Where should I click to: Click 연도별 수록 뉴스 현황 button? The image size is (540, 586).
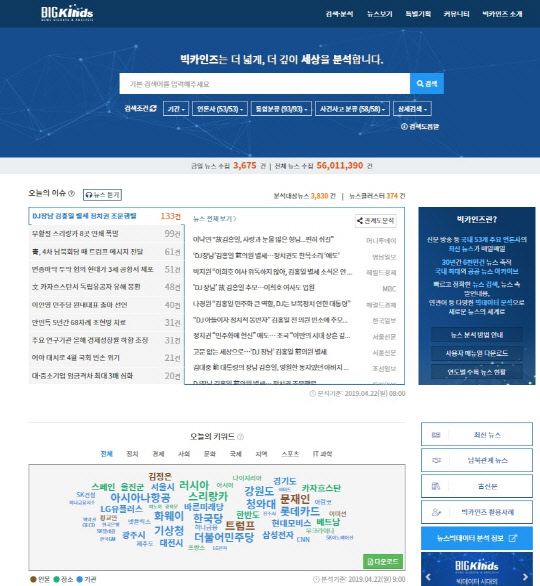click(476, 372)
